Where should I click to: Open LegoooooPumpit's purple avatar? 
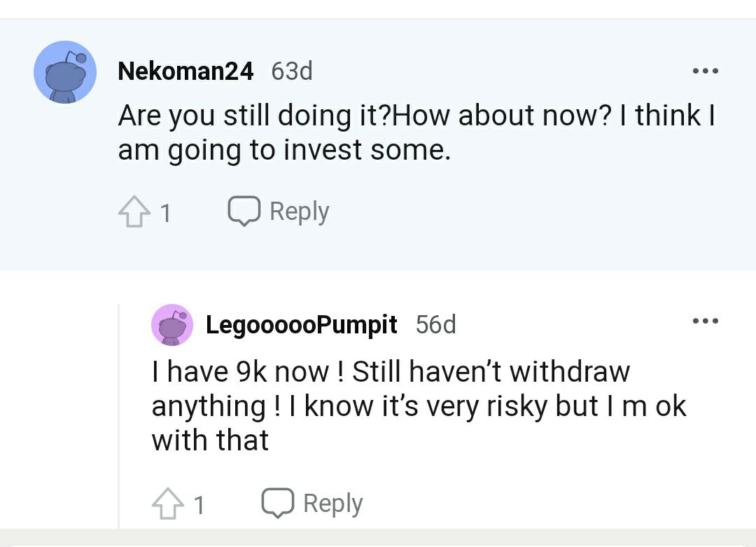(172, 325)
